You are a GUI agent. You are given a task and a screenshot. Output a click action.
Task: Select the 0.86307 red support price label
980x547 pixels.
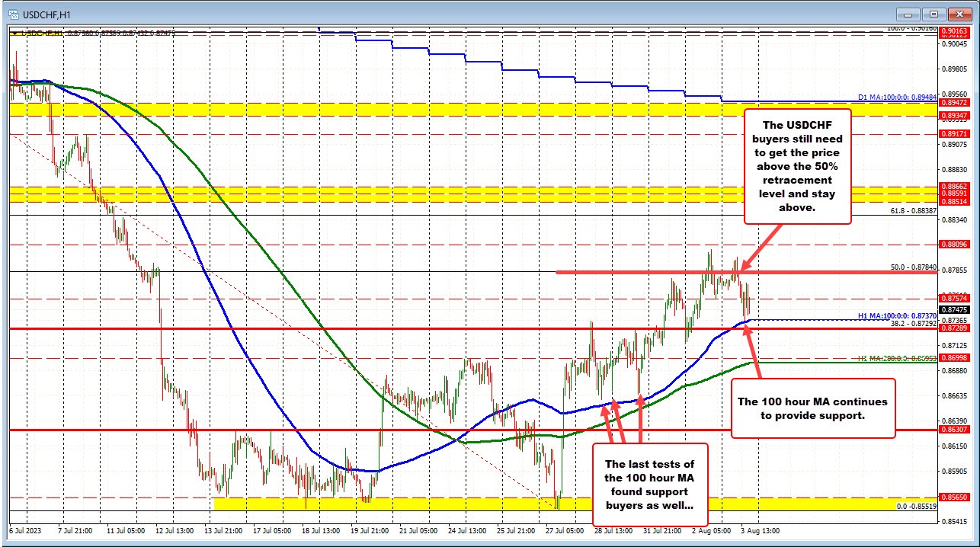(956, 430)
